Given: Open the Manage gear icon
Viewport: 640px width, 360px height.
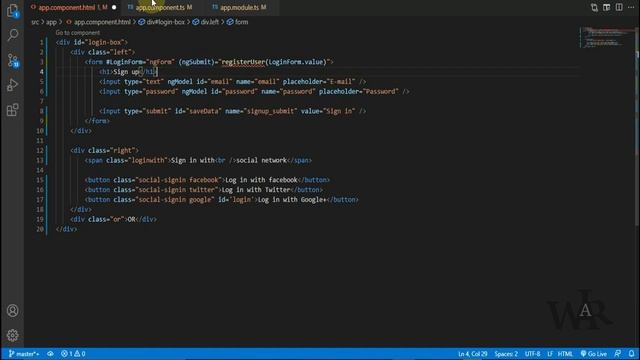Looking at the screenshot, I should click(13, 335).
